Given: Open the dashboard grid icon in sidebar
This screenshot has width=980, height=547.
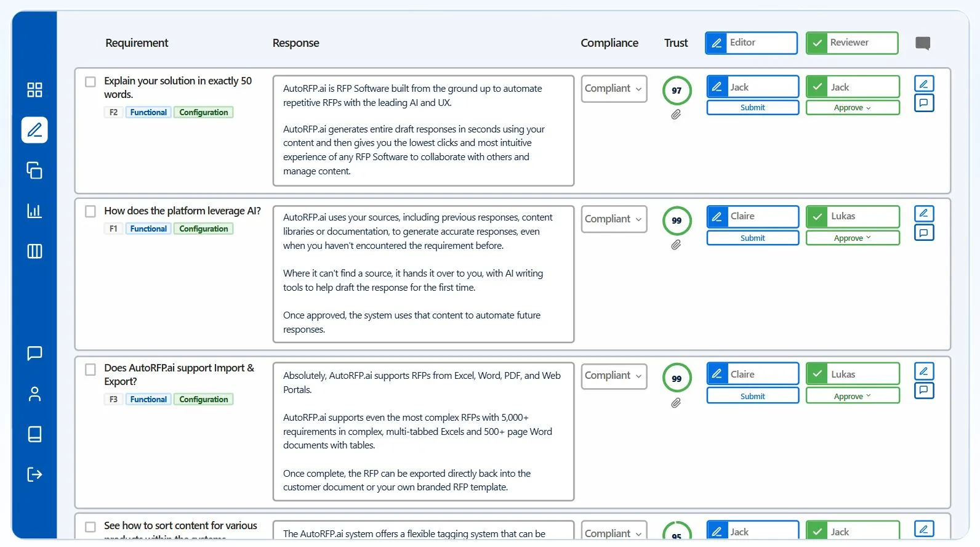Looking at the screenshot, I should click(34, 90).
